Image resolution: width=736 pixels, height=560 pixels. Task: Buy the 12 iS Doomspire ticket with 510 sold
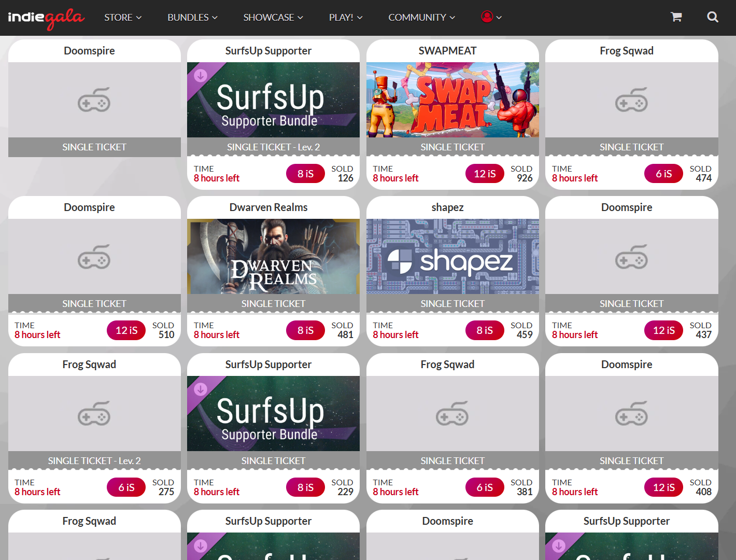click(x=126, y=330)
